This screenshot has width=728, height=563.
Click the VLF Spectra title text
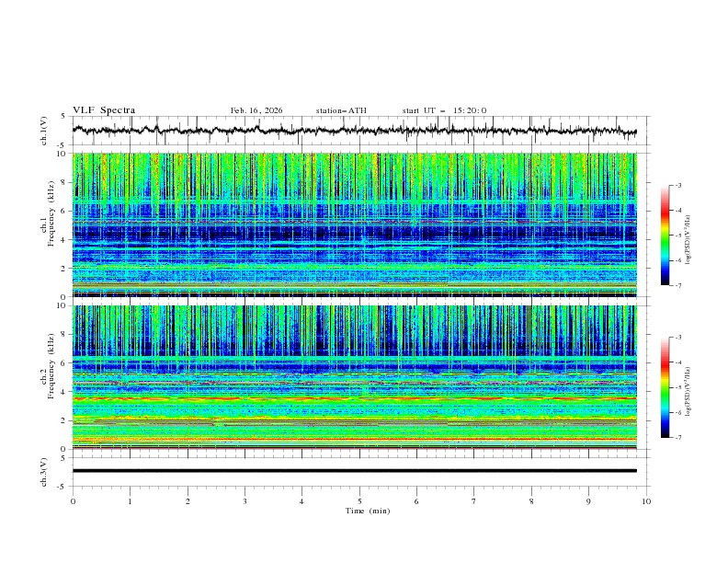(x=104, y=110)
